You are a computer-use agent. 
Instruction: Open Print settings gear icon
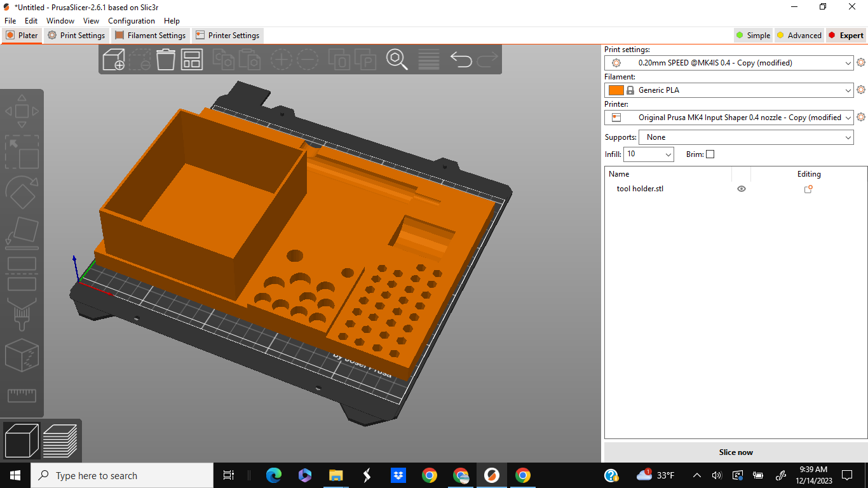[x=861, y=62]
